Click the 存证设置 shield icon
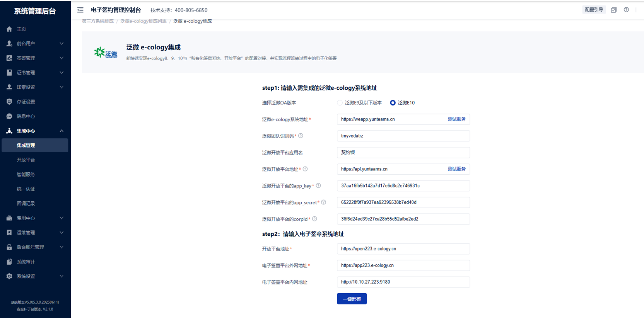This screenshot has height=318, width=644. [9, 102]
